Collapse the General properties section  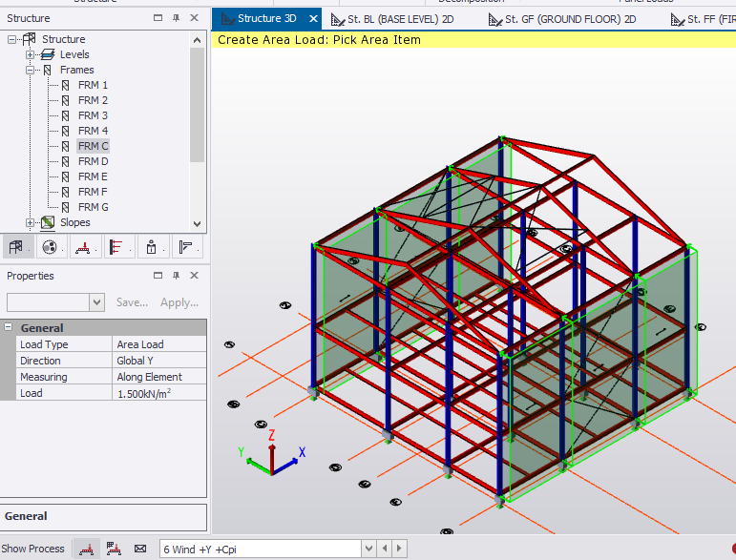click(x=8, y=327)
